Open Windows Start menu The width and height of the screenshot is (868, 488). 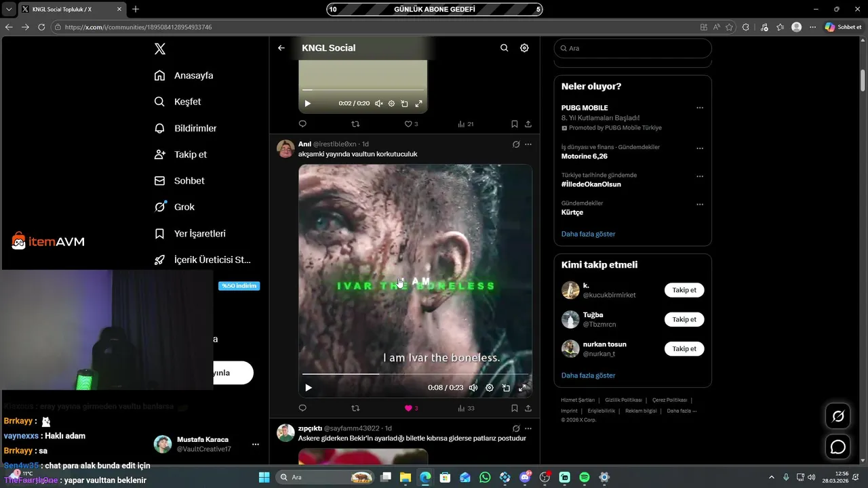pyautogui.click(x=264, y=477)
